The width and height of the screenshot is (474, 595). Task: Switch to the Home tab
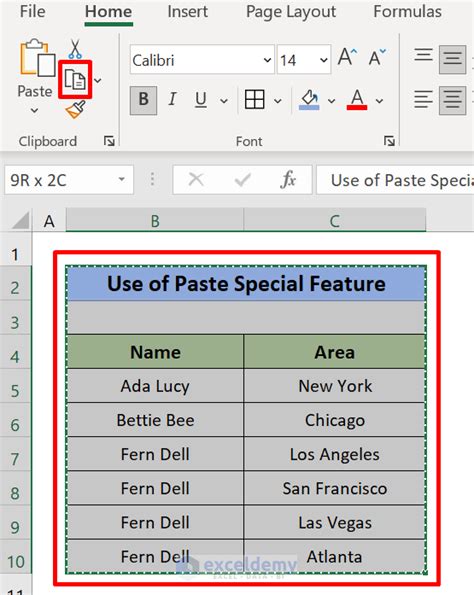click(x=109, y=11)
